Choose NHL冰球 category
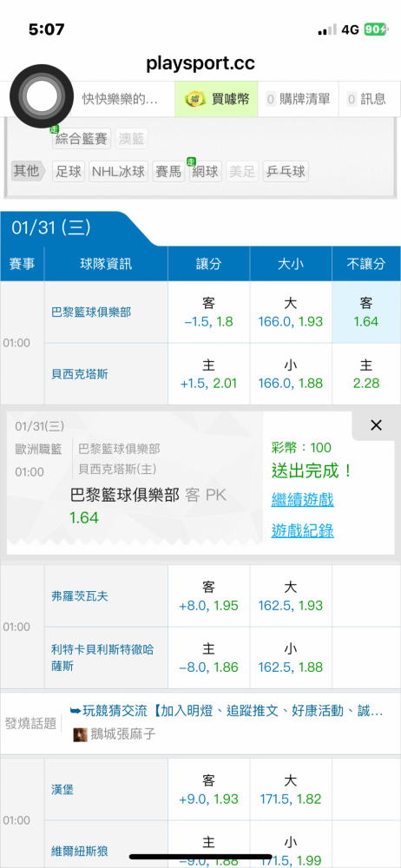The image size is (401, 868). tap(118, 171)
